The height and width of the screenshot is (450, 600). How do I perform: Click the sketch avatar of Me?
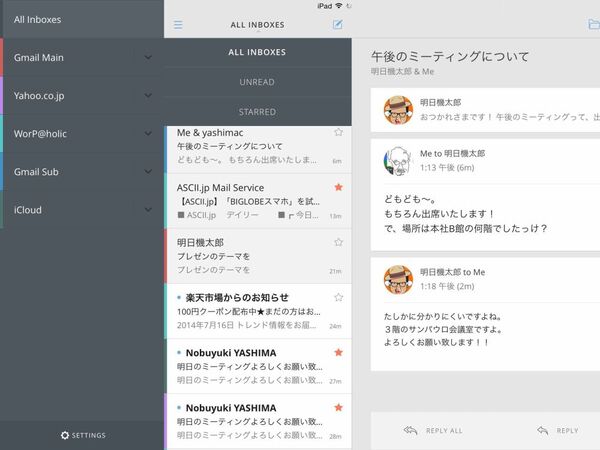point(398,161)
